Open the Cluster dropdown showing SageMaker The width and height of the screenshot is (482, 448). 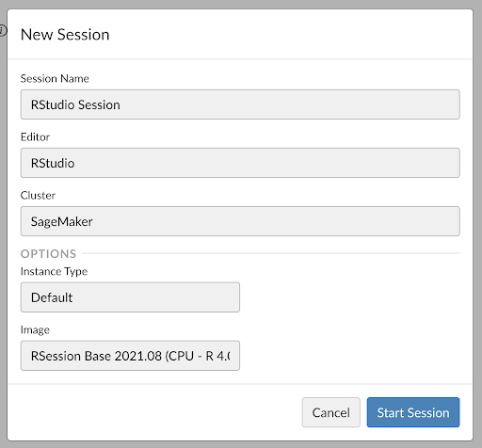(x=240, y=221)
